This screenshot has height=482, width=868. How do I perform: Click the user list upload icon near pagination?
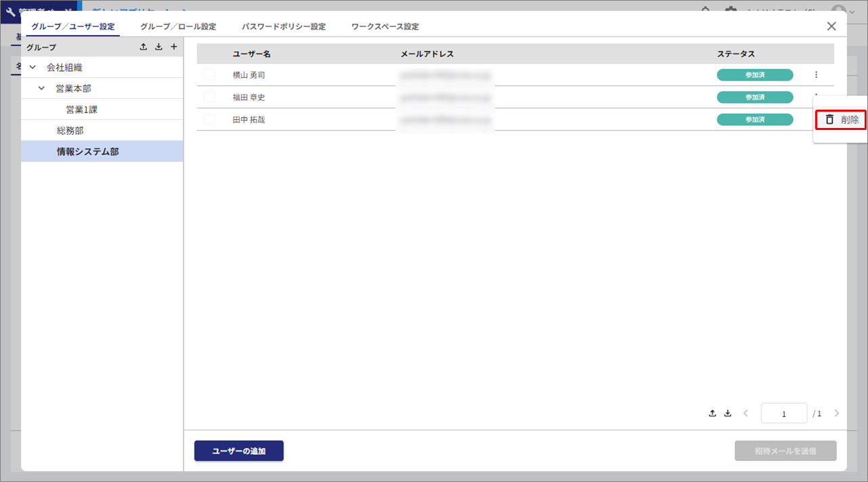pos(712,413)
